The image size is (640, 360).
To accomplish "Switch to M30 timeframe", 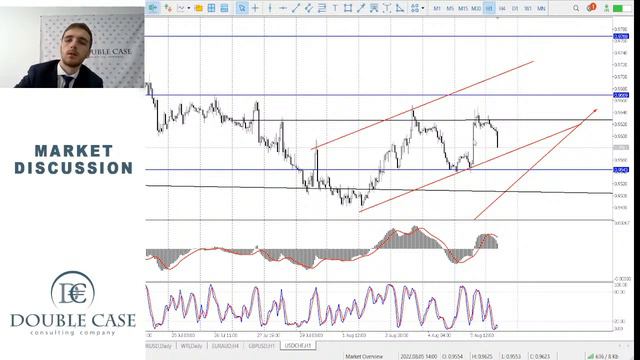I will (x=476, y=8).
